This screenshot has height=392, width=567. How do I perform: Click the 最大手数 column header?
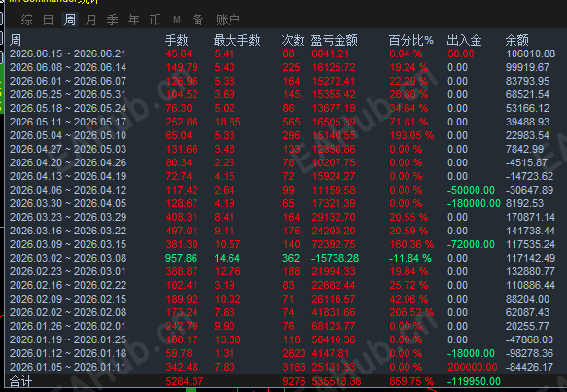point(236,40)
